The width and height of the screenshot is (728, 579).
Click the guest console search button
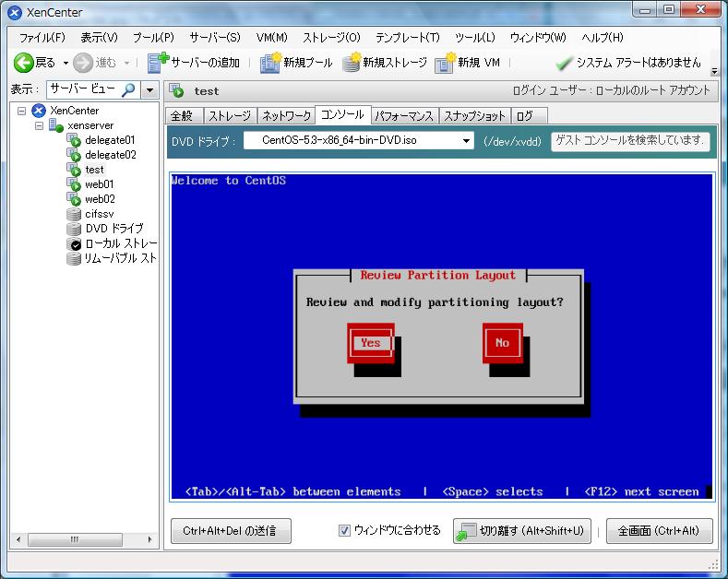click(630, 140)
